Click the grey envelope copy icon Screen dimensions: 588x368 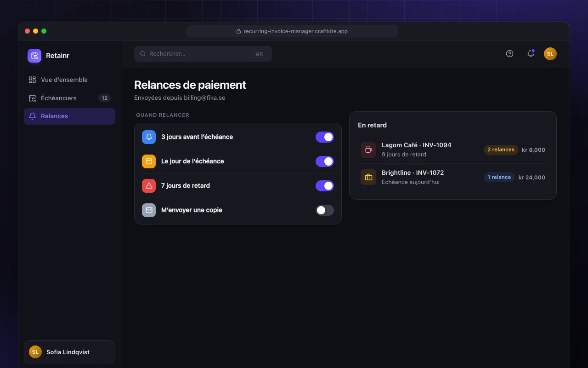149,210
